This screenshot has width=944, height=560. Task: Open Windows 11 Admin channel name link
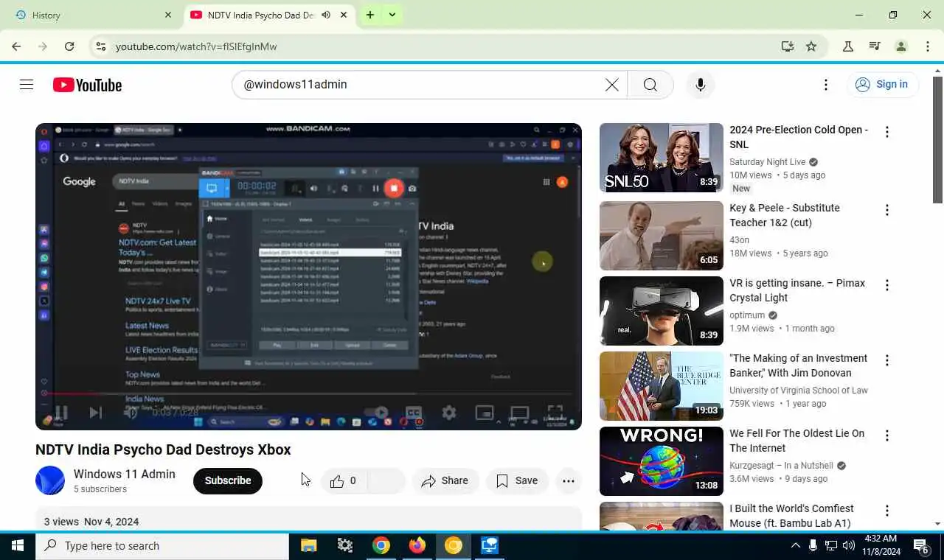point(125,474)
